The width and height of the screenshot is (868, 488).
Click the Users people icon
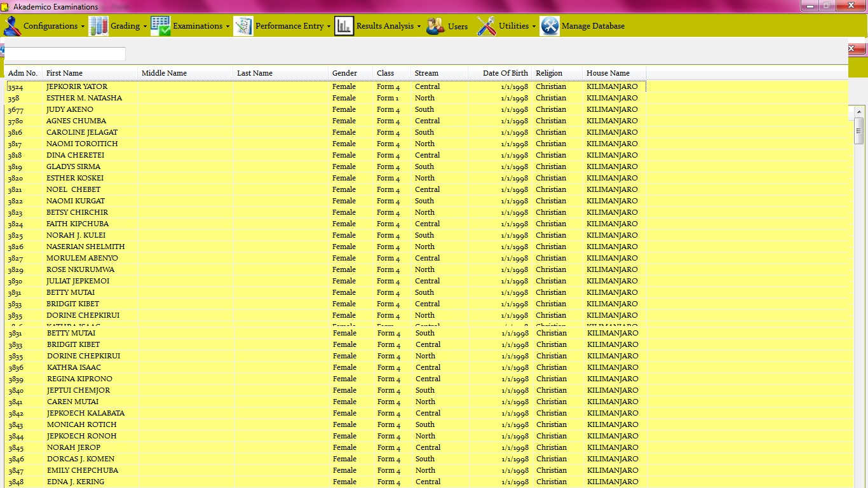(435, 26)
